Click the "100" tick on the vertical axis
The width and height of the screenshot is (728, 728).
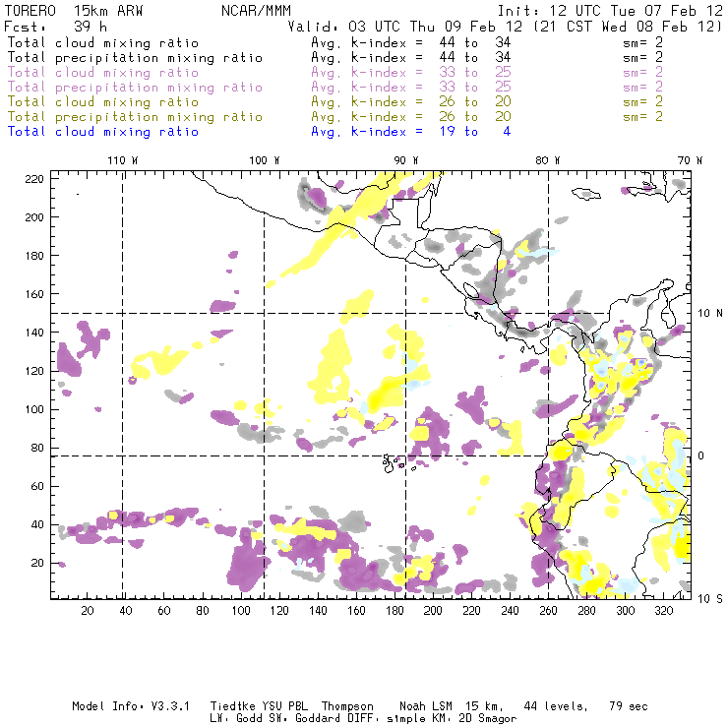[x=34, y=409]
